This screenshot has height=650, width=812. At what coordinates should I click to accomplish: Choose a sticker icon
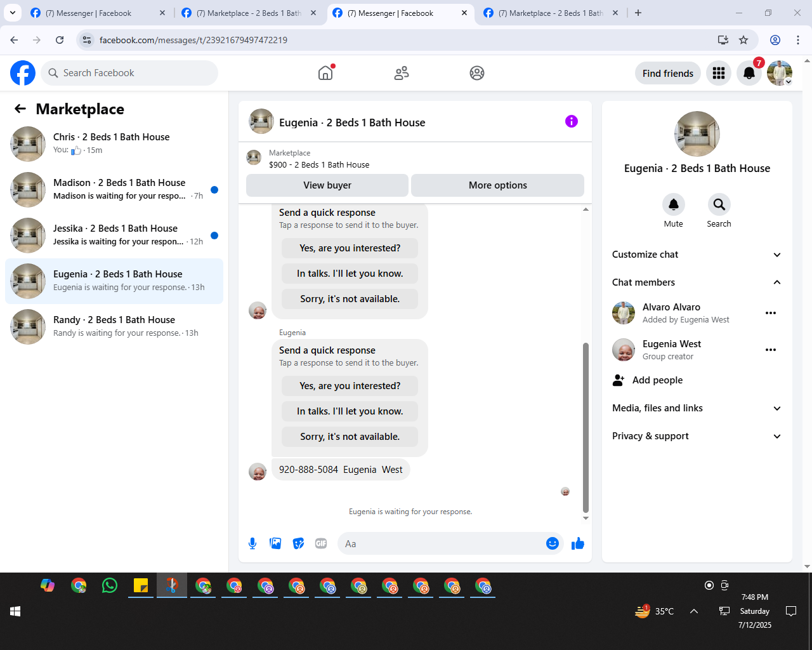(x=298, y=543)
